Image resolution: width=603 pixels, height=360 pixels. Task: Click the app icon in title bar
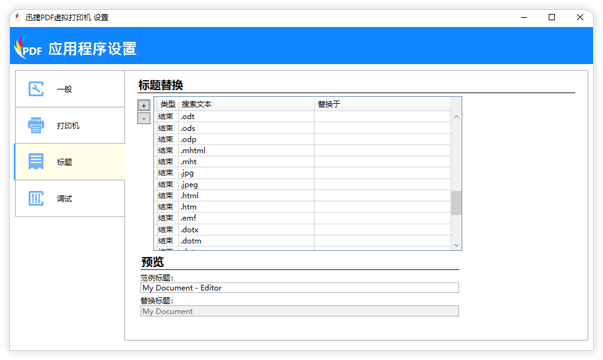click(17, 17)
